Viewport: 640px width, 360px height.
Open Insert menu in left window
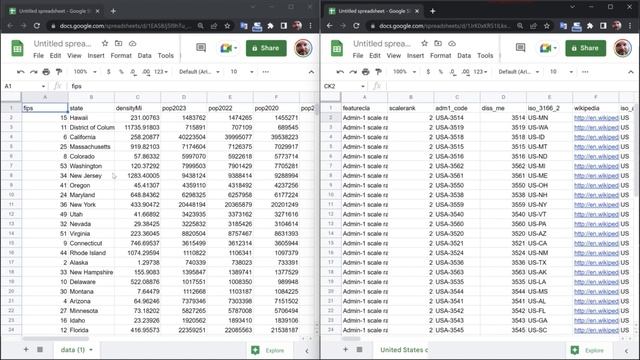point(96,56)
